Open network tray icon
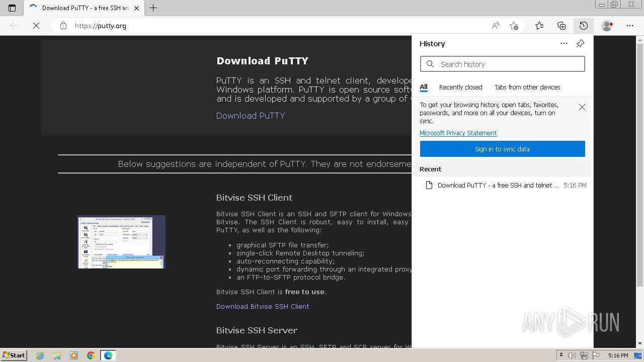 point(584,355)
